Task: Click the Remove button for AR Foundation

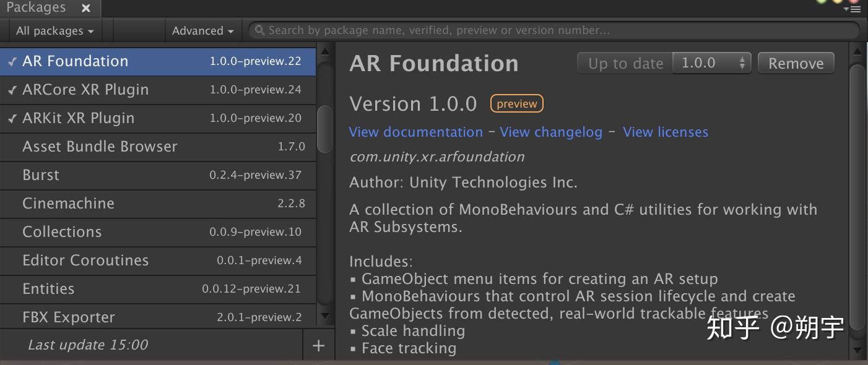Action: pyautogui.click(x=796, y=62)
